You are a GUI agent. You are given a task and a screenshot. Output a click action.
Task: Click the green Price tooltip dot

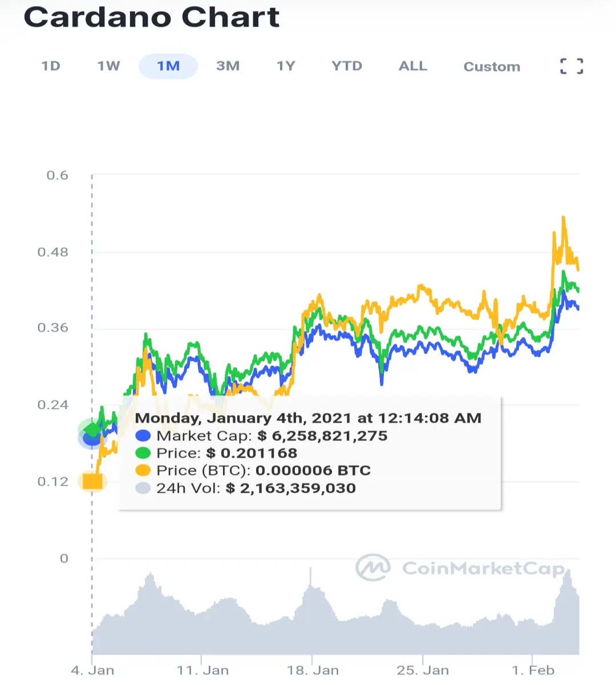click(x=143, y=453)
